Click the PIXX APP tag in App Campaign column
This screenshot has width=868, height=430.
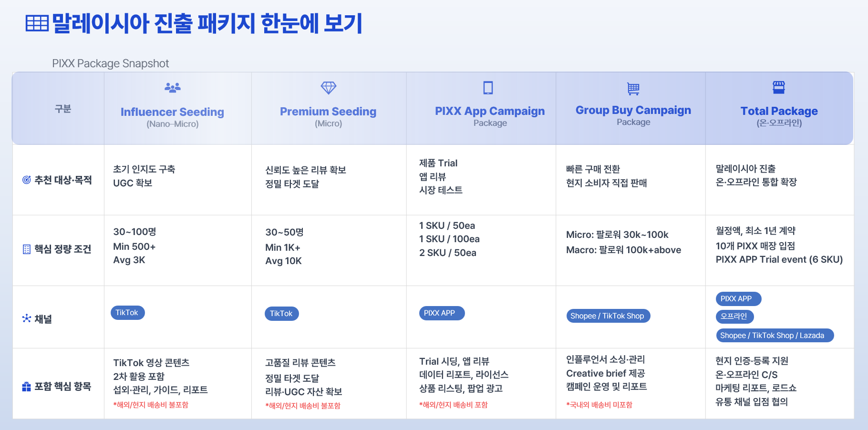[442, 313]
